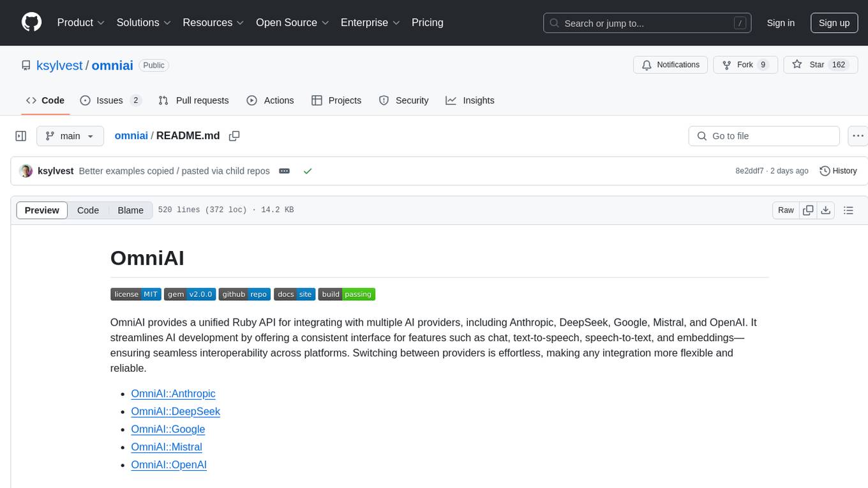Image resolution: width=868 pixels, height=488 pixels.
Task: Click the OmniAI heading text
Action: 147,258
